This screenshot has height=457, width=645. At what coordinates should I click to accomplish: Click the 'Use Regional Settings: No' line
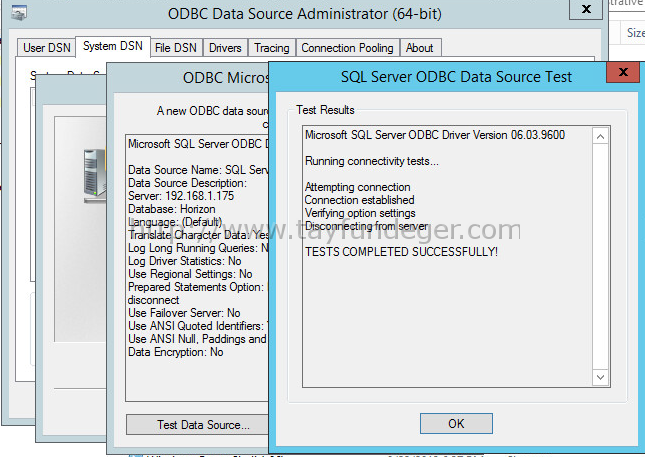coord(190,274)
